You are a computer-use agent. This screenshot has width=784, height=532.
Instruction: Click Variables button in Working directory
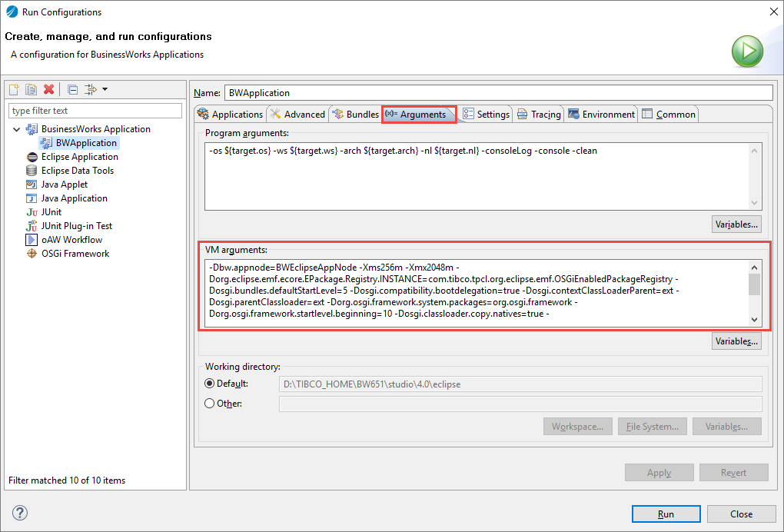click(x=727, y=427)
